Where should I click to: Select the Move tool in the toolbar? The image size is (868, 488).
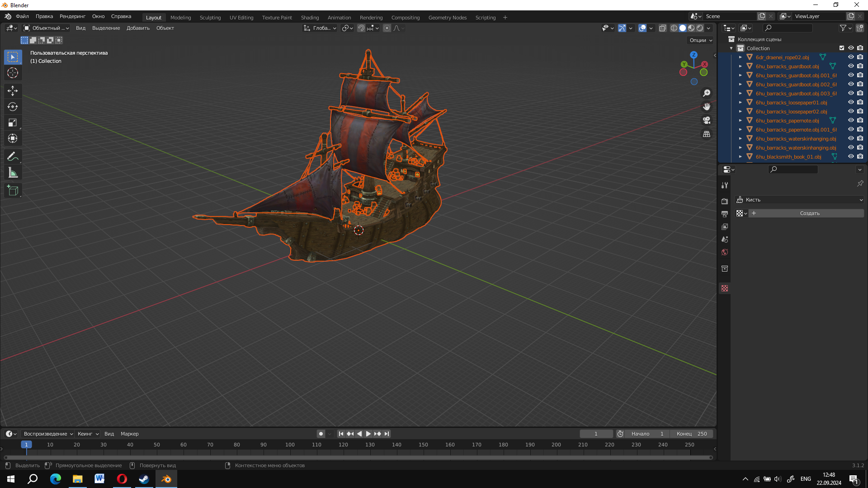coord(13,91)
